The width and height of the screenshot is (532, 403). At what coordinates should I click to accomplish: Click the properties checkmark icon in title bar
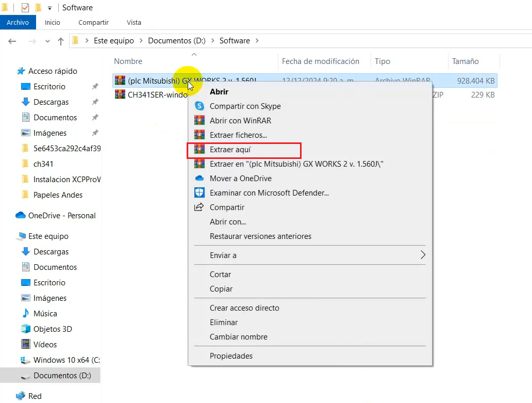(25, 7)
